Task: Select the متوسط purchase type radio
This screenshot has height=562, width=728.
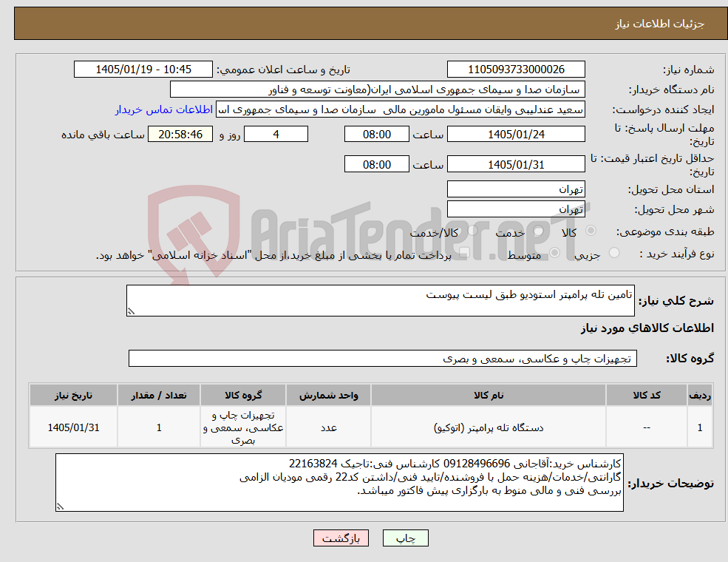Action: pos(555,253)
